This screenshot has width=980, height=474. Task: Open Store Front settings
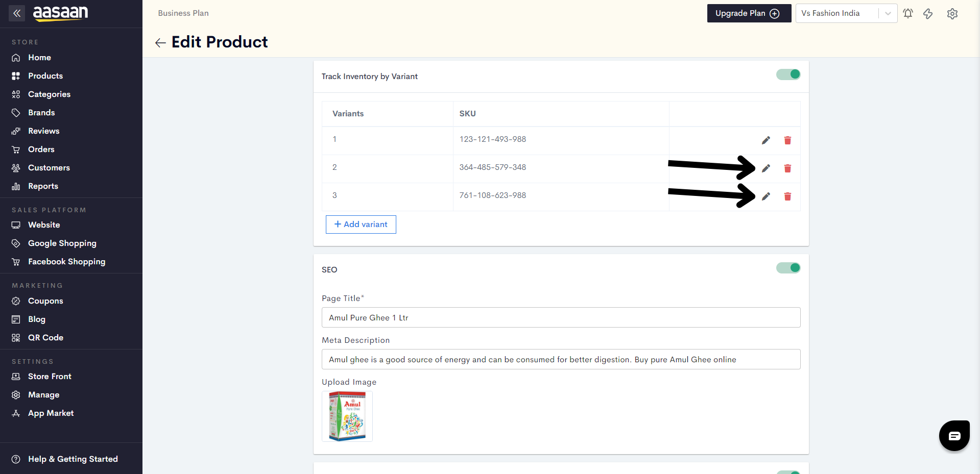pyautogui.click(x=50, y=377)
